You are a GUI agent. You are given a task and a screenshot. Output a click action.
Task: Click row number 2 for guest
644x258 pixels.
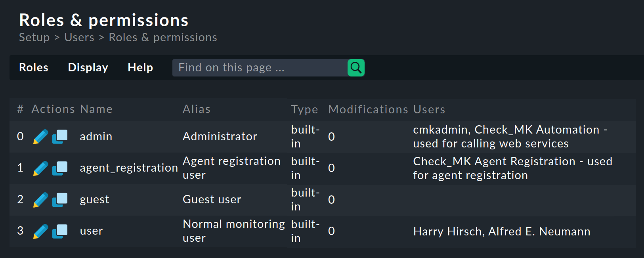click(20, 199)
